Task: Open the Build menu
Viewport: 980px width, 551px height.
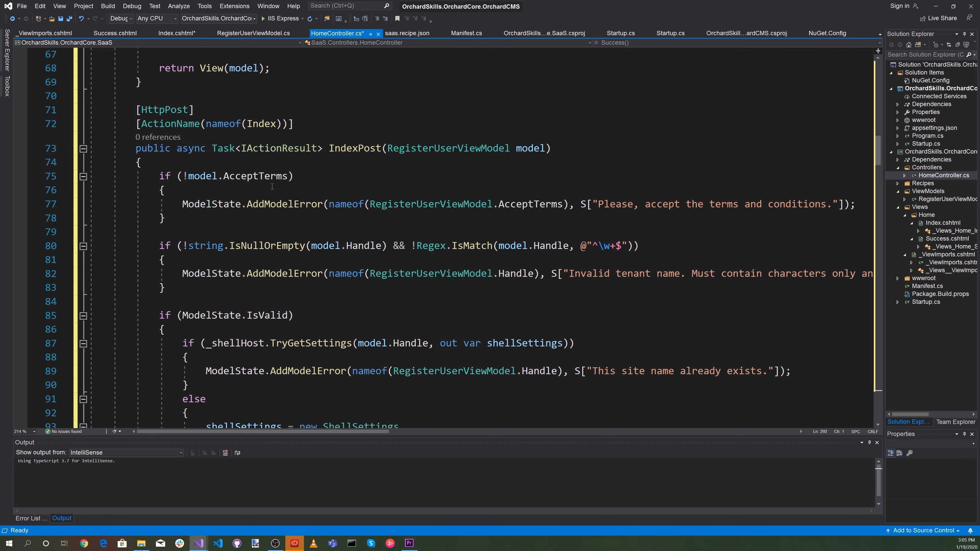Action: click(x=108, y=6)
